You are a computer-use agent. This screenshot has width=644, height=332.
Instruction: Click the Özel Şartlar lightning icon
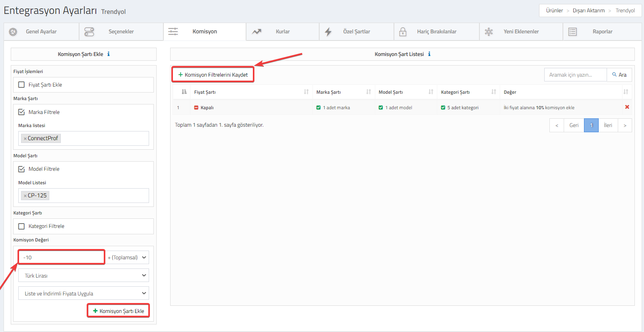point(328,32)
